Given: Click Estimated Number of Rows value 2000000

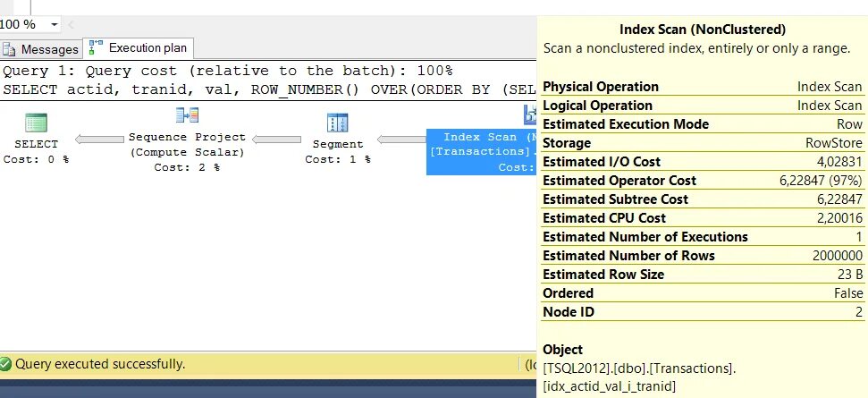Looking at the screenshot, I should [837, 256].
